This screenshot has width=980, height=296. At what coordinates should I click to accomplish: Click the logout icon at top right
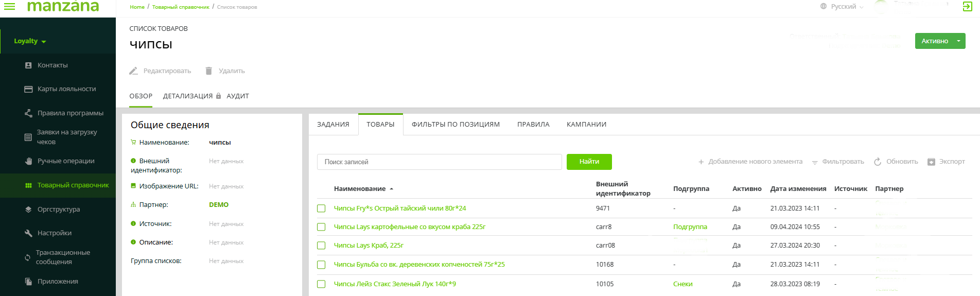pyautogui.click(x=967, y=7)
